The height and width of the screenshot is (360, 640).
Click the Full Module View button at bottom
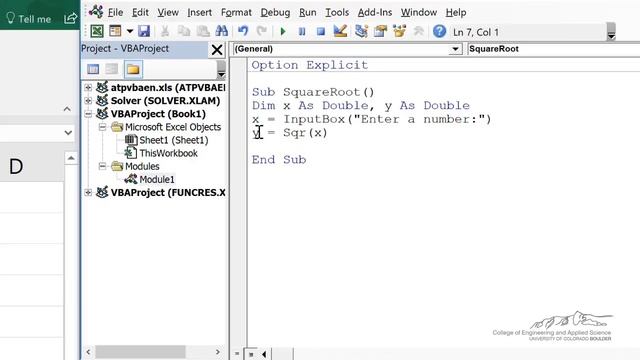[251, 354]
